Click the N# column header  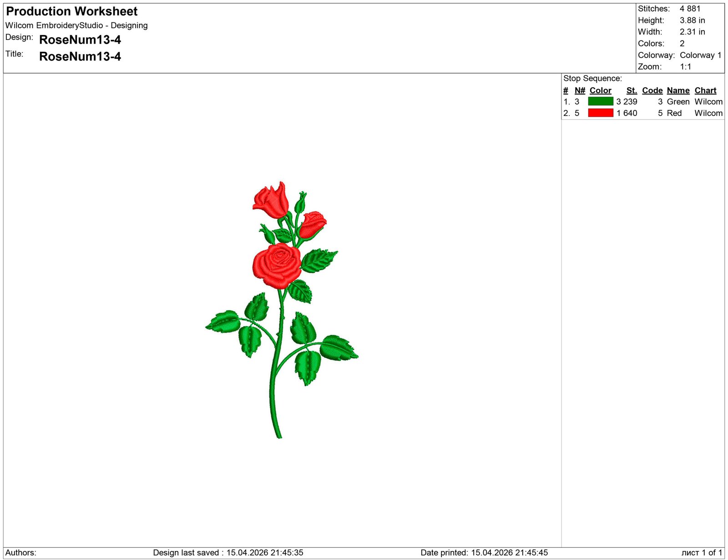[579, 91]
